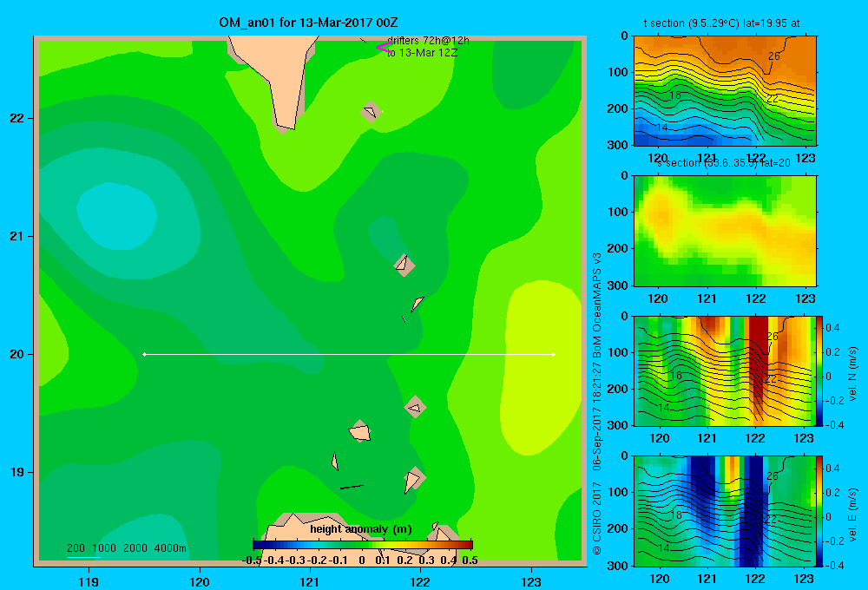Click the left endpoint of the white transect line
The width and height of the screenshot is (868, 590).
point(144,354)
